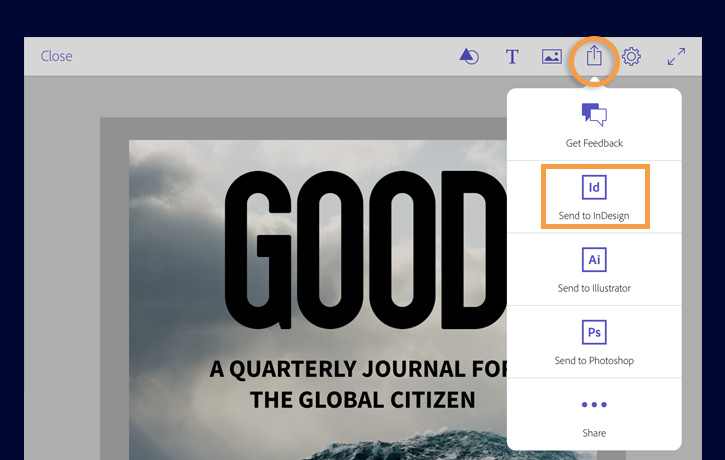Select the Text tool icon
The width and height of the screenshot is (725, 460).
(512, 57)
